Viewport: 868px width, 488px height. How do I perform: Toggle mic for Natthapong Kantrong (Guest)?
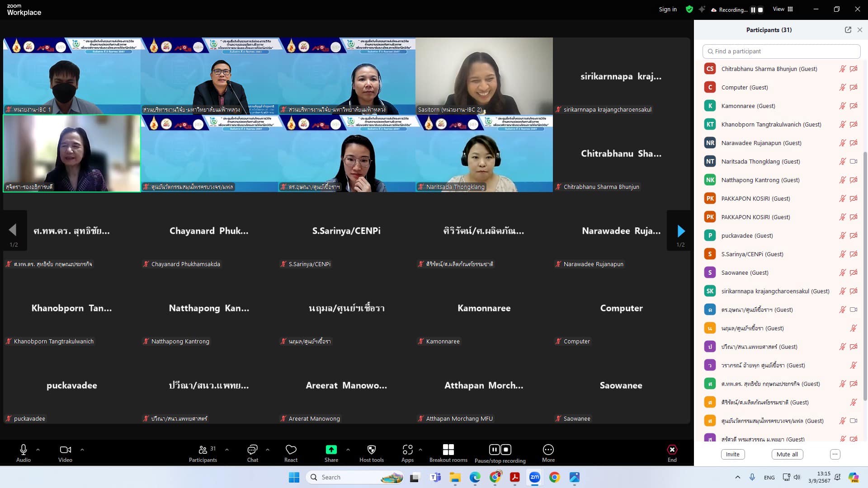(x=842, y=180)
